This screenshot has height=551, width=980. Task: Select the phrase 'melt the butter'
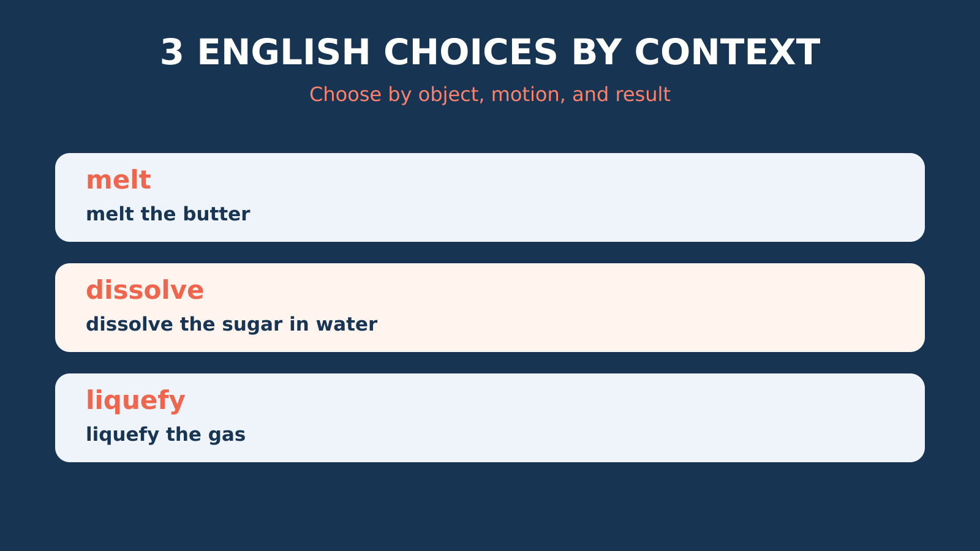[168, 214]
